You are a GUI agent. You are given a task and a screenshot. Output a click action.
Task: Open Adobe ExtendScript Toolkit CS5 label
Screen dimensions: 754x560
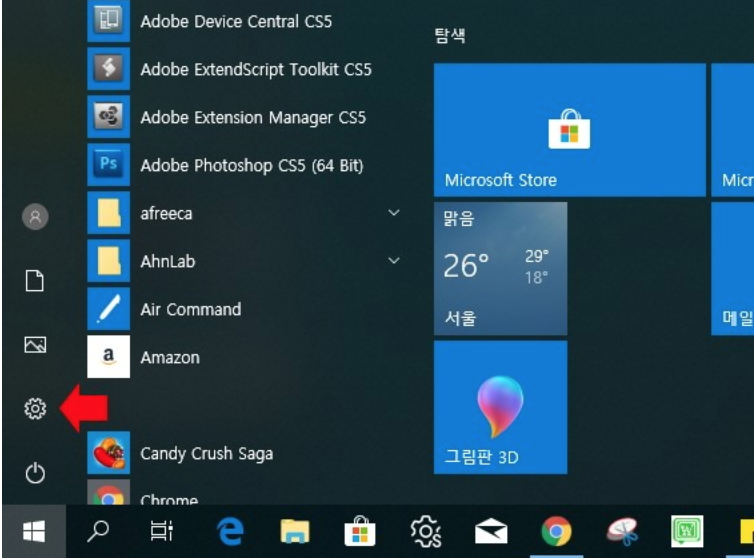256,70
